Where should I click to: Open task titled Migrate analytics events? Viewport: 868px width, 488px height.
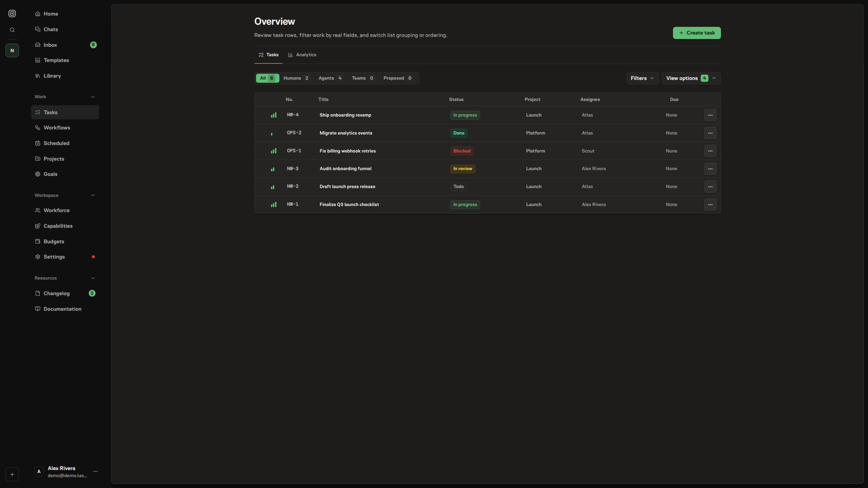[x=346, y=133]
